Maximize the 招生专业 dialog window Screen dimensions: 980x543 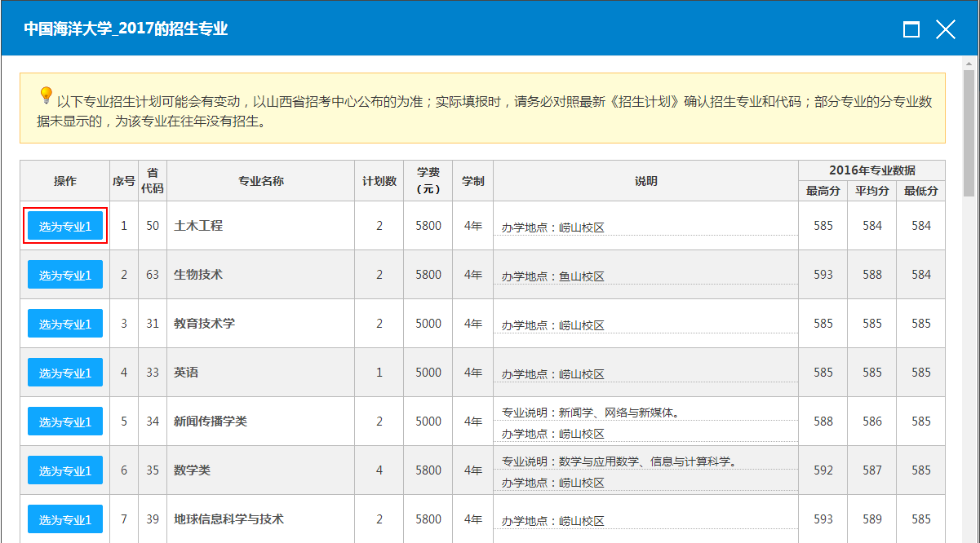pyautogui.click(x=911, y=30)
